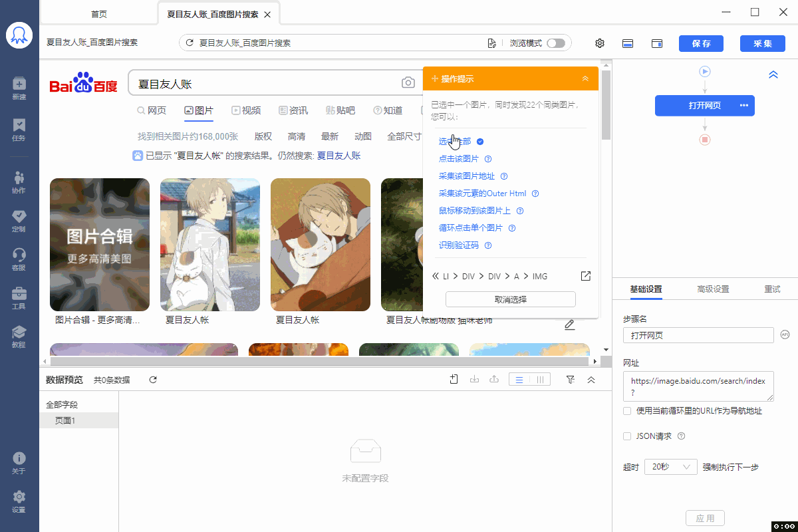Open the three-dots menu on 打开网页 step

click(x=743, y=106)
